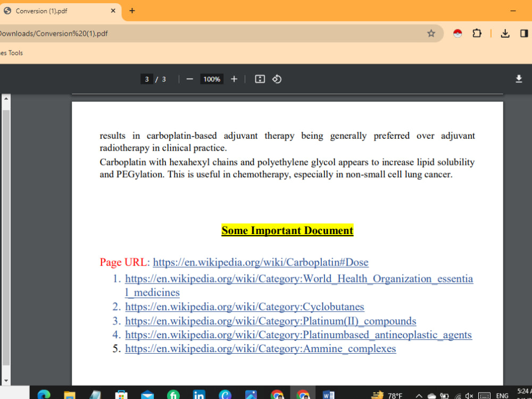Open the Category:Ammine_complexes link
Image resolution: width=532 pixels, height=399 pixels.
[260, 349]
